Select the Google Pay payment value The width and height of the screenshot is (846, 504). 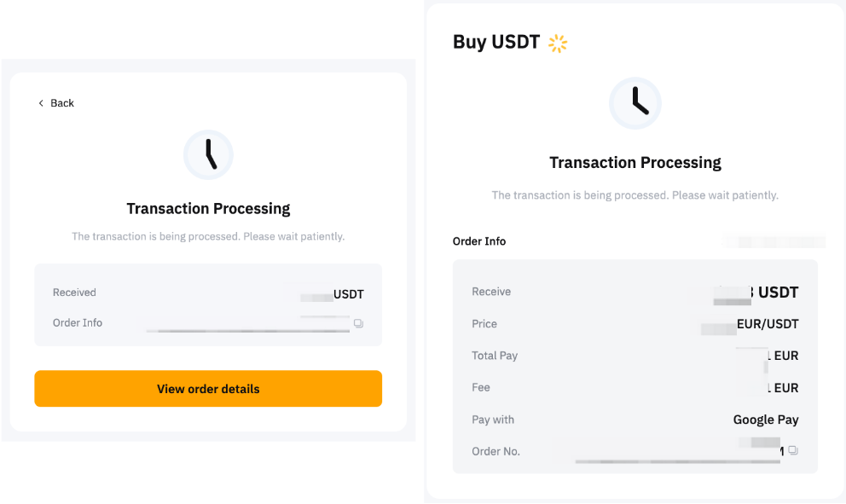pos(765,420)
